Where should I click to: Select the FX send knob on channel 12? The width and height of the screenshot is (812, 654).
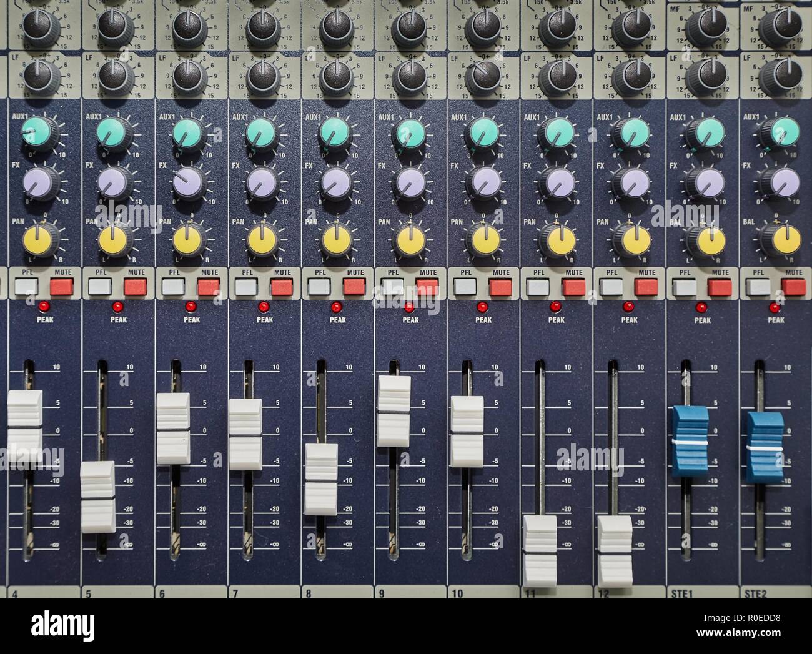click(633, 184)
